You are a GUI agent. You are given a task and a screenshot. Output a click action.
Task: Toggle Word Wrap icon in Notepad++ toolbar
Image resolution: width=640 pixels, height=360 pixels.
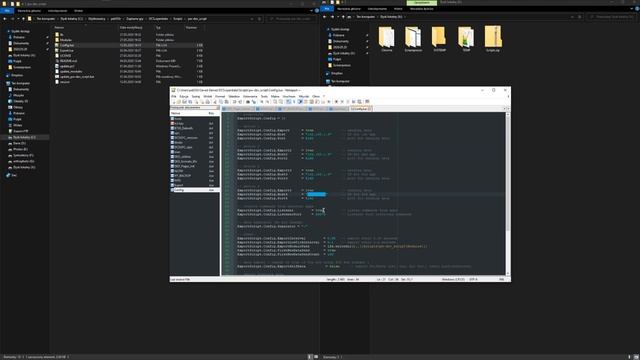pyautogui.click(x=289, y=102)
